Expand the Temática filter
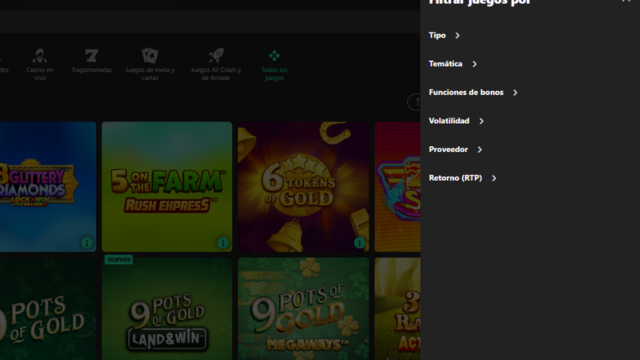The height and width of the screenshot is (360, 640). (453, 64)
